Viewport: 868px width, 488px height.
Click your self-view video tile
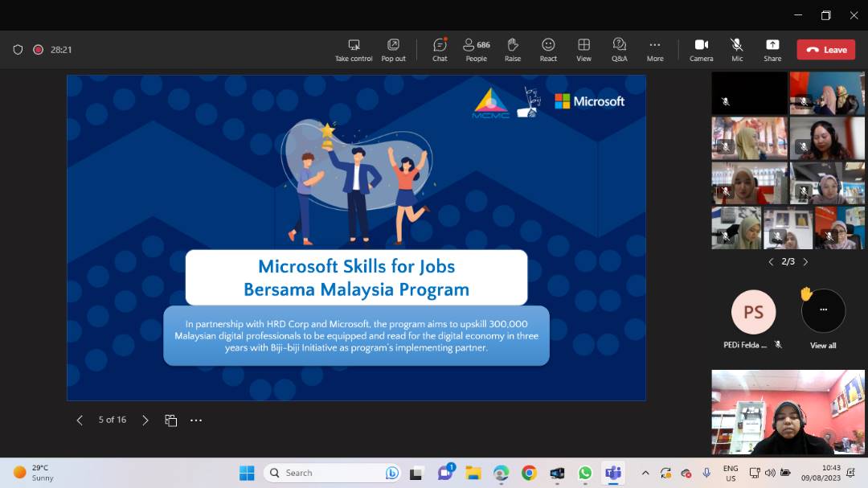(x=788, y=412)
